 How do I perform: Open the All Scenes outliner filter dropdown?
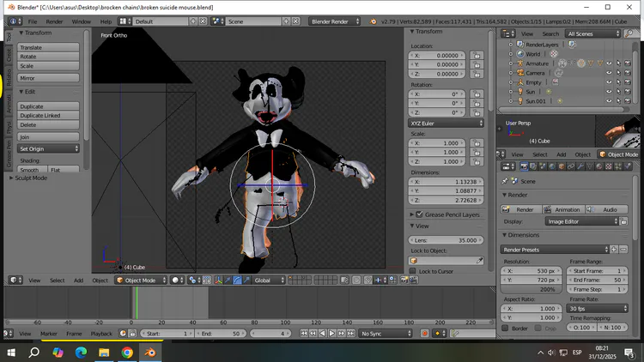(592, 33)
